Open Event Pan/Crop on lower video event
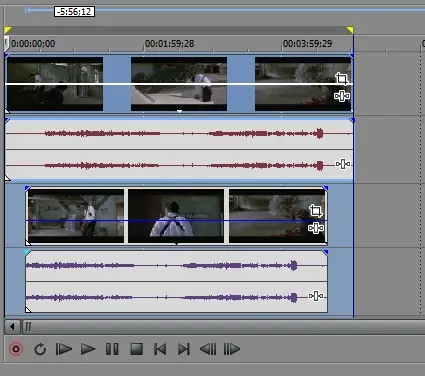This screenshot has width=425, height=376. 316,211
